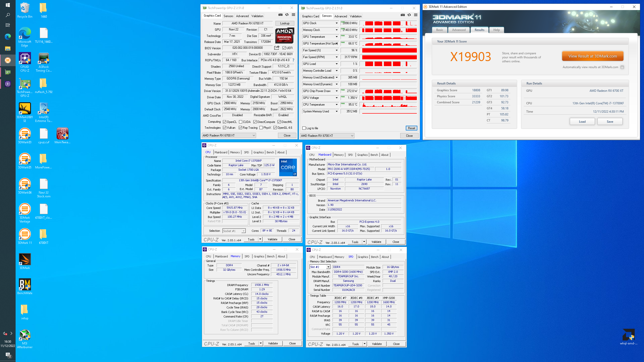Expand Fan Speed (RPM) sensor dropdown
Image resolution: width=644 pixels, height=362 pixels.
pyautogui.click(x=337, y=57)
